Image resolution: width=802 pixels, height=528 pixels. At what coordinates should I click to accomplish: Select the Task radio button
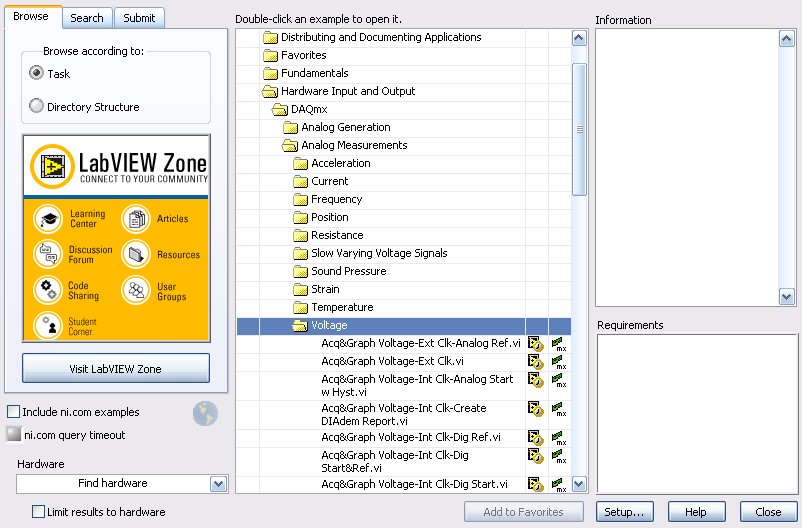pyautogui.click(x=36, y=73)
